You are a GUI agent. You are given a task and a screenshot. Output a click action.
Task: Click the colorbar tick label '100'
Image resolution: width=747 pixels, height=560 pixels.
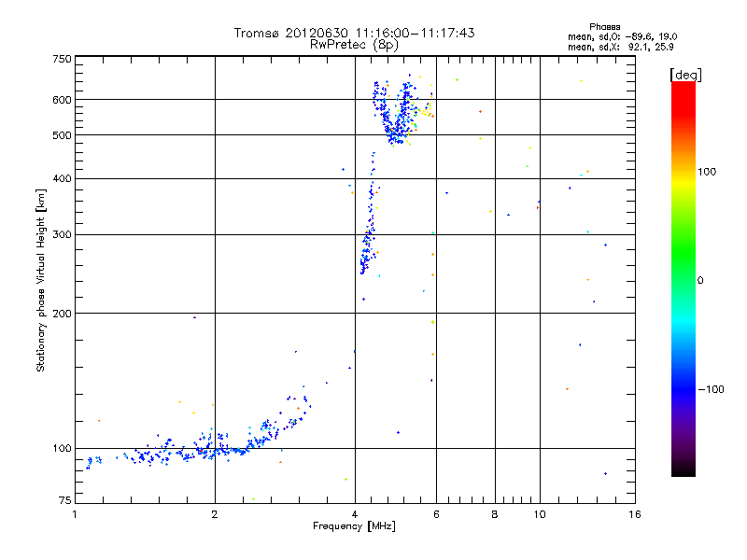pyautogui.click(x=707, y=172)
